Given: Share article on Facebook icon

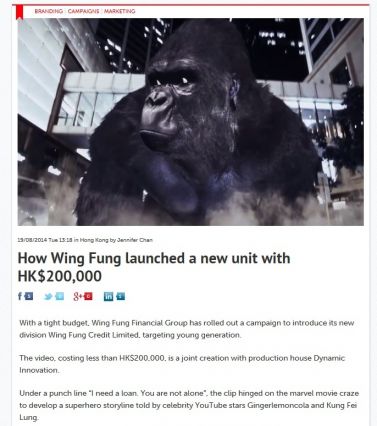Looking at the screenshot, I should pos(20,296).
